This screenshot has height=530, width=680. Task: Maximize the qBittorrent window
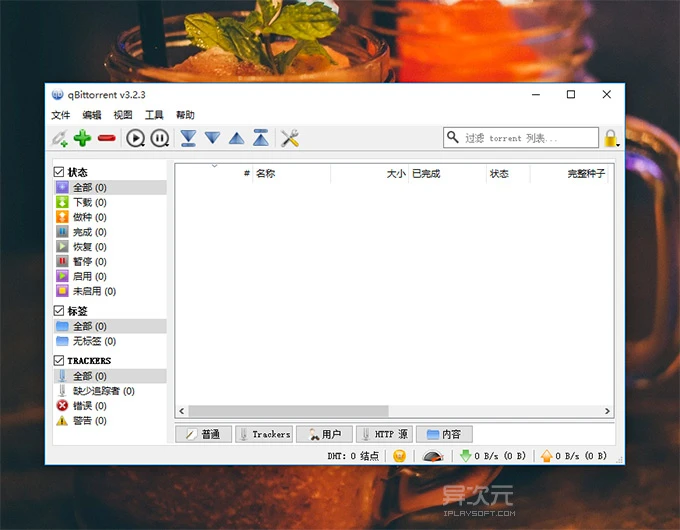tap(571, 94)
